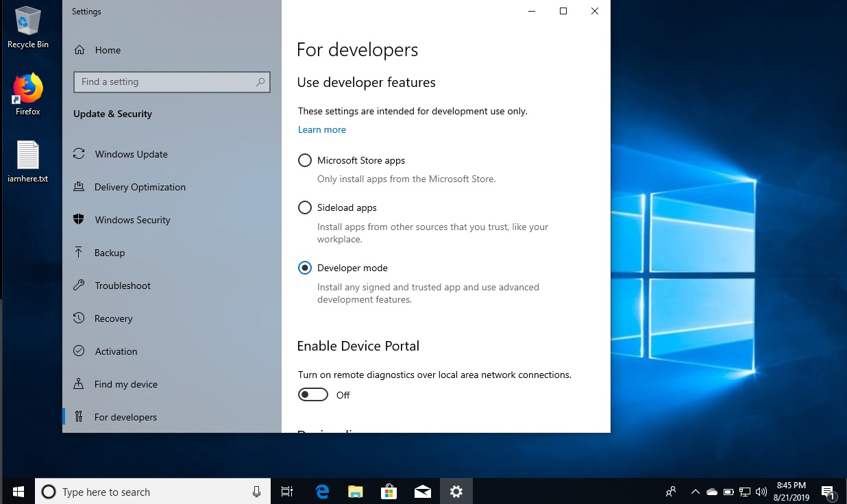Screen dimensions: 847x504
Task: Open the Find my device page
Action: (125, 384)
